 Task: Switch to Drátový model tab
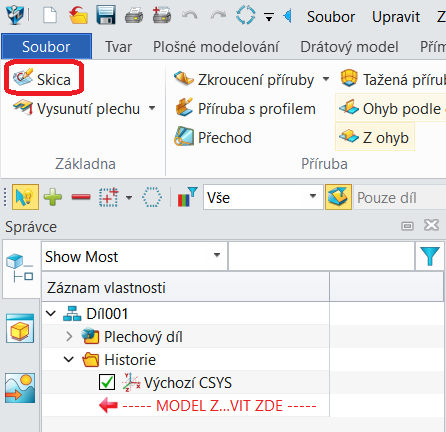point(349,47)
